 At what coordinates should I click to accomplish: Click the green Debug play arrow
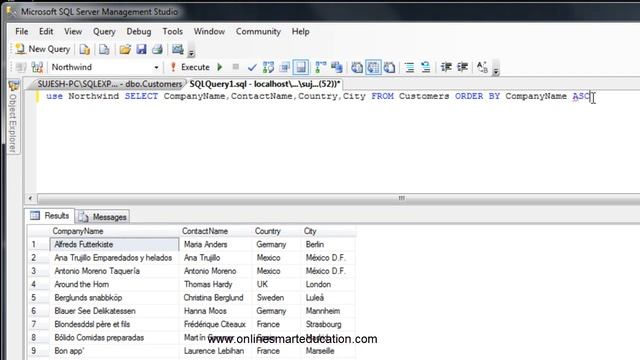coord(220,67)
